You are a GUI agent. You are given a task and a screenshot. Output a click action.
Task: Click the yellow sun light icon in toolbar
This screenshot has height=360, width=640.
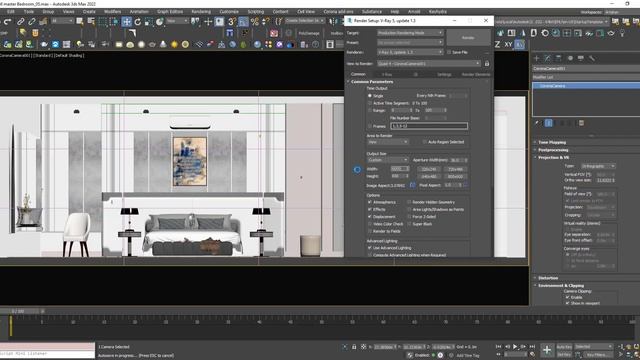(x=174, y=44)
